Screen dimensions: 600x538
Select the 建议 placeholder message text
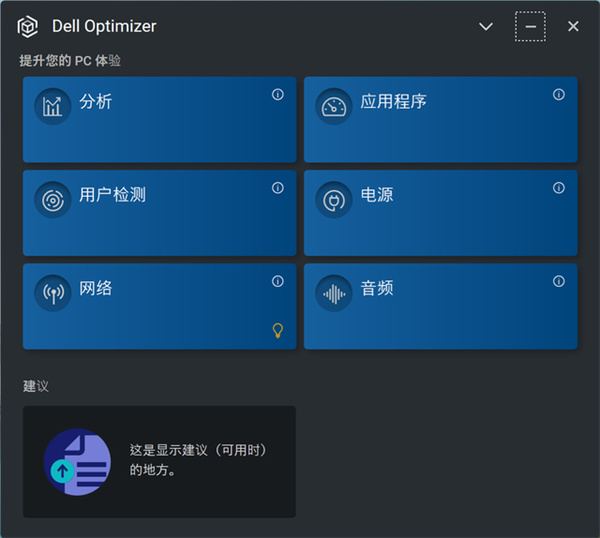click(x=198, y=460)
